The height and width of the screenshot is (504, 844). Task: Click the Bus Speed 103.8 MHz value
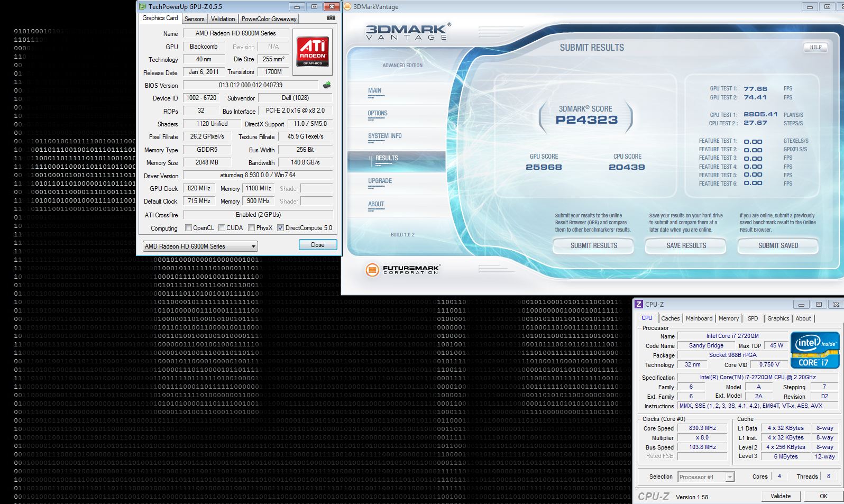tap(702, 447)
